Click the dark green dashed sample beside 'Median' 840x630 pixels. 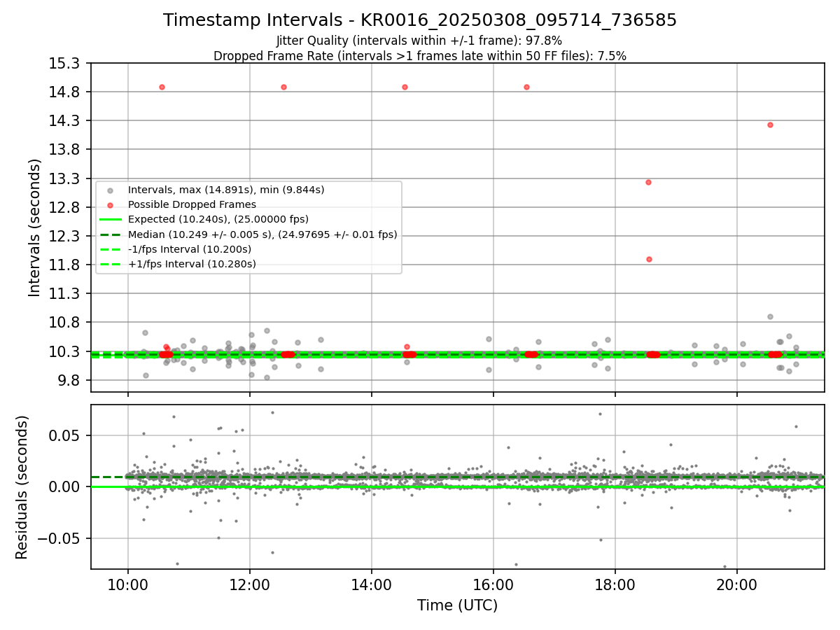(x=109, y=234)
